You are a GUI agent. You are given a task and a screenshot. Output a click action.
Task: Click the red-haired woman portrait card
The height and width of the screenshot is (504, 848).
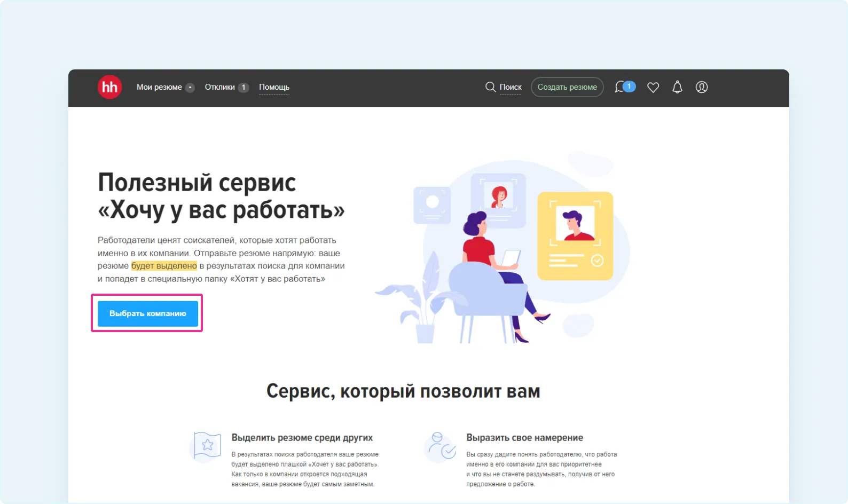pyautogui.click(x=498, y=200)
